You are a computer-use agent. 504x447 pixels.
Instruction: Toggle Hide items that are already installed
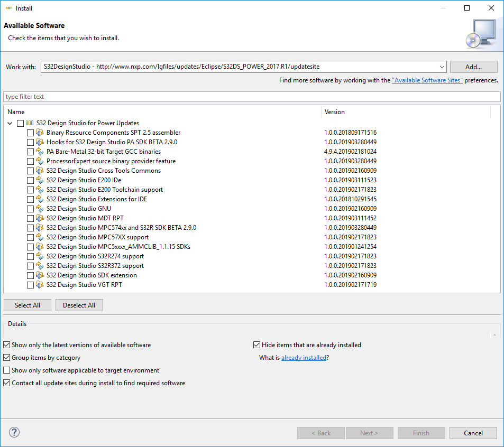point(258,345)
